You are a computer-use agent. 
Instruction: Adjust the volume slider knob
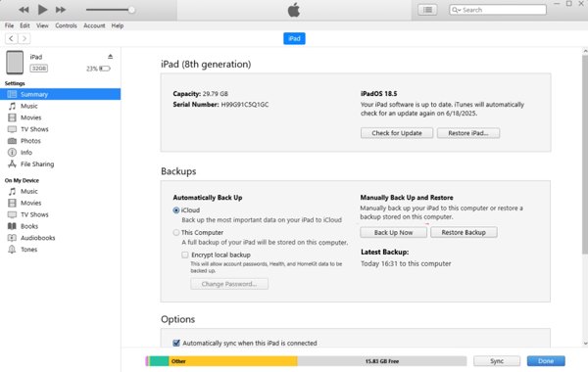131,10
